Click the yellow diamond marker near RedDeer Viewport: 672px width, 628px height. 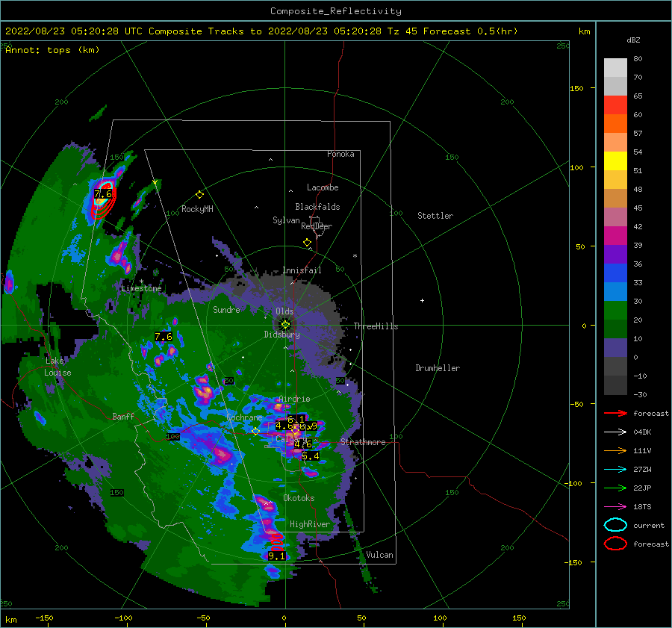(x=307, y=243)
